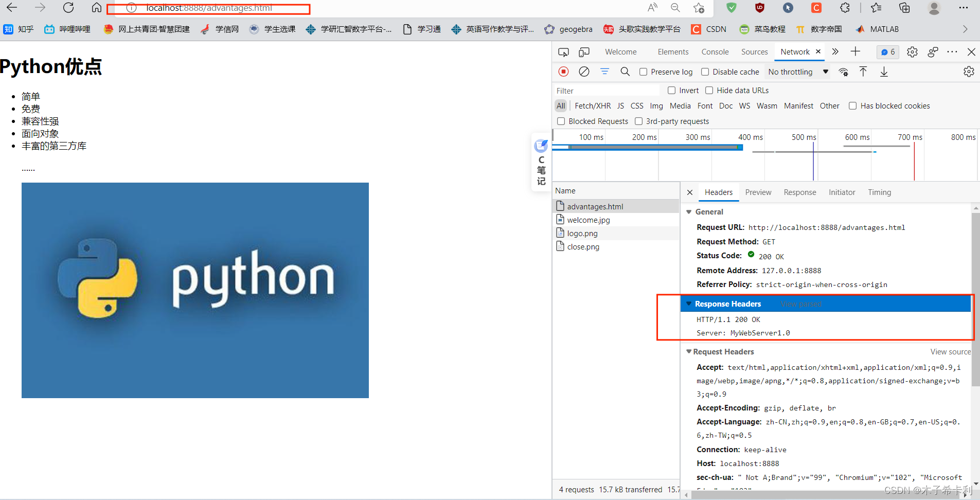980x500 pixels.
Task: Open the Favorites list icon
Action: [876, 8]
